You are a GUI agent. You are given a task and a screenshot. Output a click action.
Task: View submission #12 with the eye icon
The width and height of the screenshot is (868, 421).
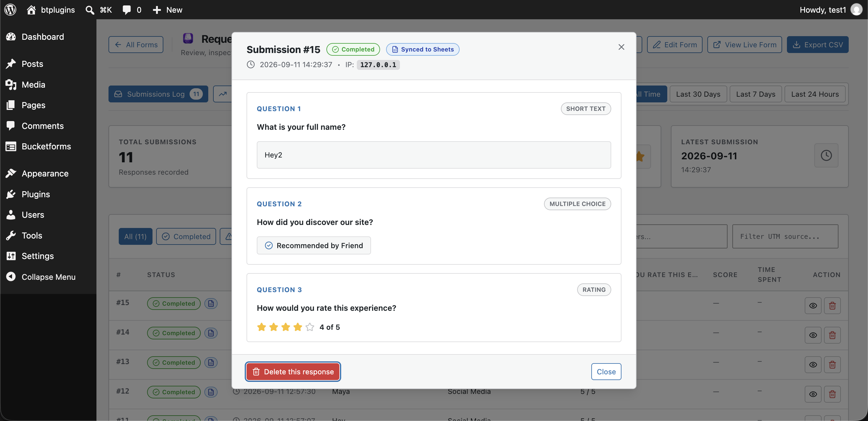813,394
